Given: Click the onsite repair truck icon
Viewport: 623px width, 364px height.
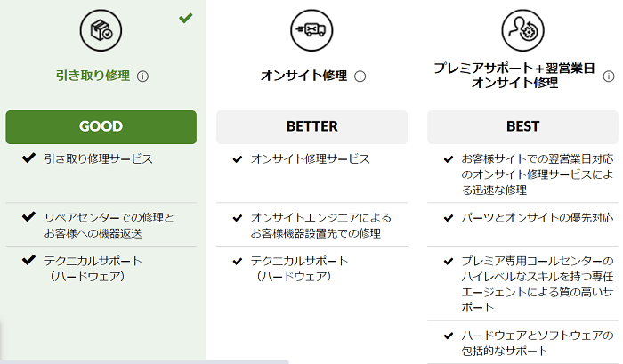Looking at the screenshot, I should click(311, 30).
